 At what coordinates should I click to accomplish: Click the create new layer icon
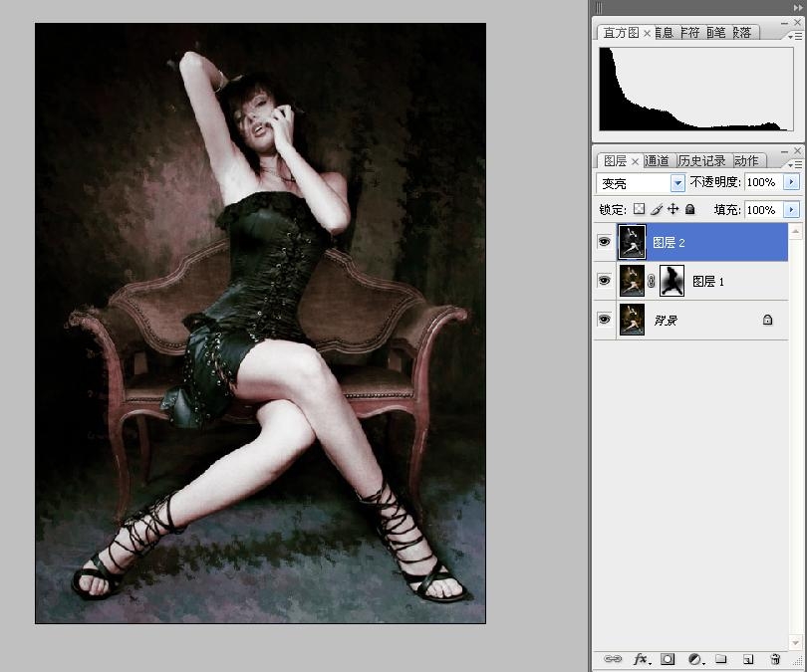(x=748, y=659)
